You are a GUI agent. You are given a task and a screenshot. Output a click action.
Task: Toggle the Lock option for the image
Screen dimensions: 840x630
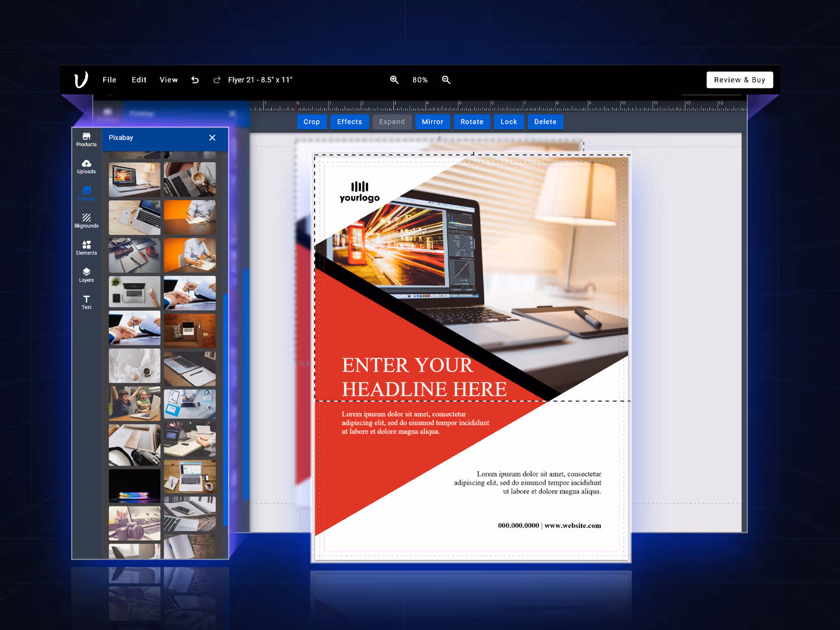click(x=509, y=121)
